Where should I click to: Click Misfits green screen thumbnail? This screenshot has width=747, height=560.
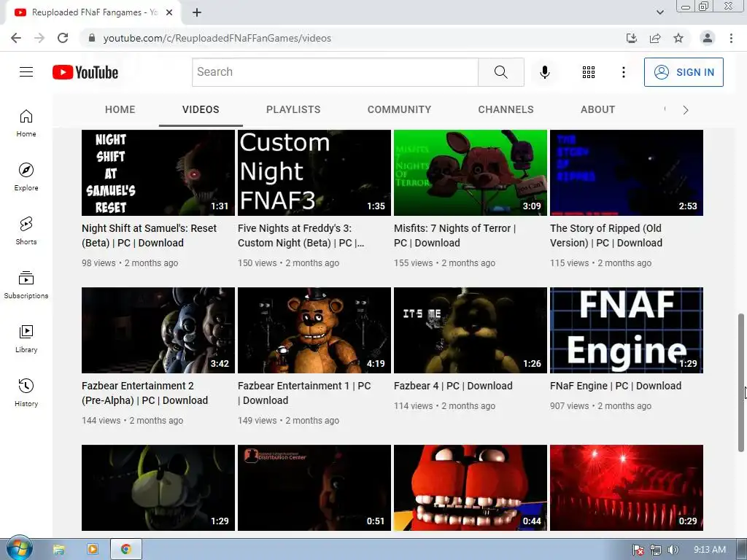pos(471,173)
